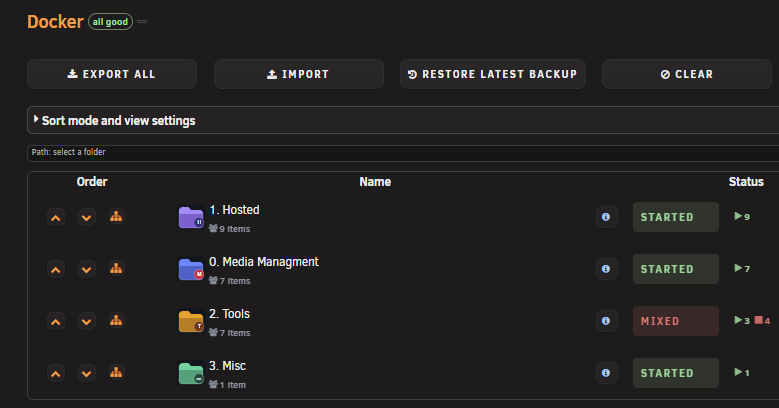779x408 pixels.
Task: Click the Clear button
Action: [687, 74]
